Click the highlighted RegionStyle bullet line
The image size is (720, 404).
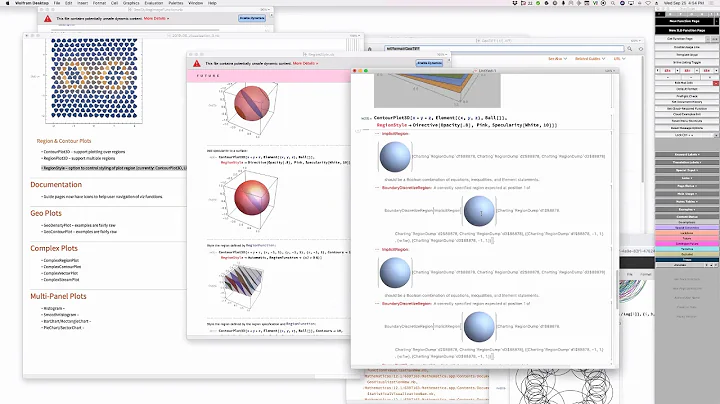pyautogui.click(x=114, y=168)
